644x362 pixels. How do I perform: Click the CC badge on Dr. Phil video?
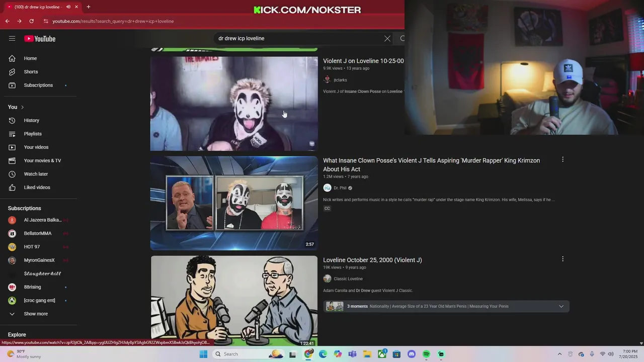327,209
